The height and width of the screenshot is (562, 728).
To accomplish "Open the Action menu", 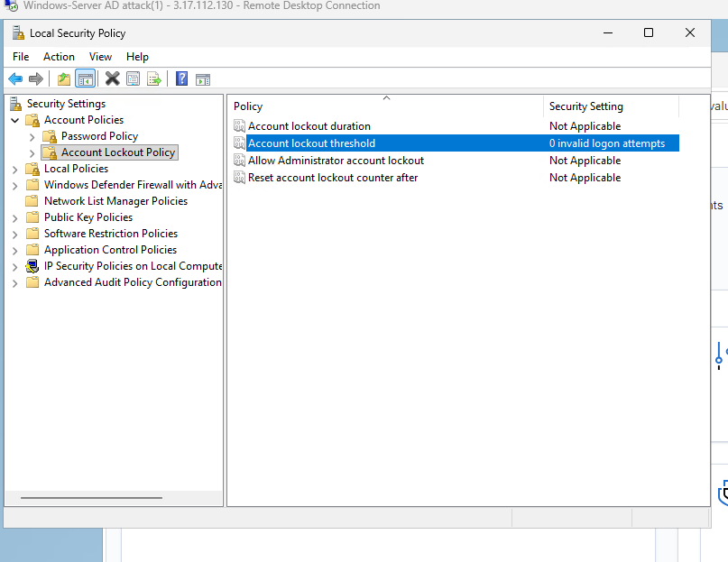I will [x=59, y=57].
